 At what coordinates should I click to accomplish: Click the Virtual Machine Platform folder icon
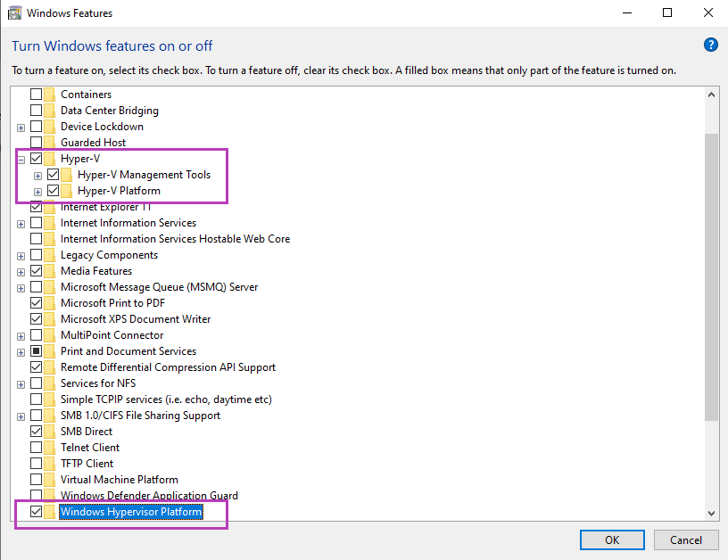point(49,479)
